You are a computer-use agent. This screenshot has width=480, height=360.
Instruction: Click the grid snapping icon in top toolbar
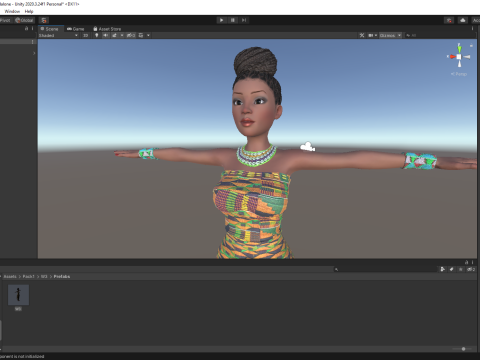pyautogui.click(x=44, y=20)
